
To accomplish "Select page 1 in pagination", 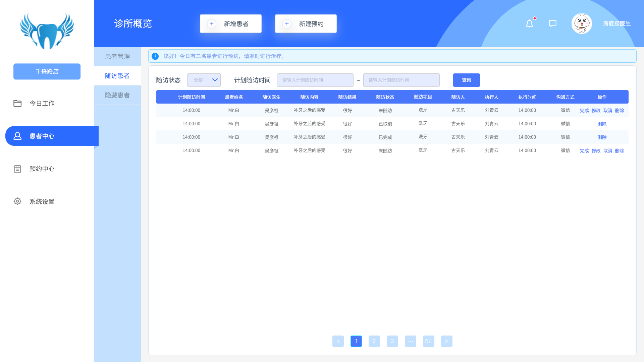I will pyautogui.click(x=356, y=341).
